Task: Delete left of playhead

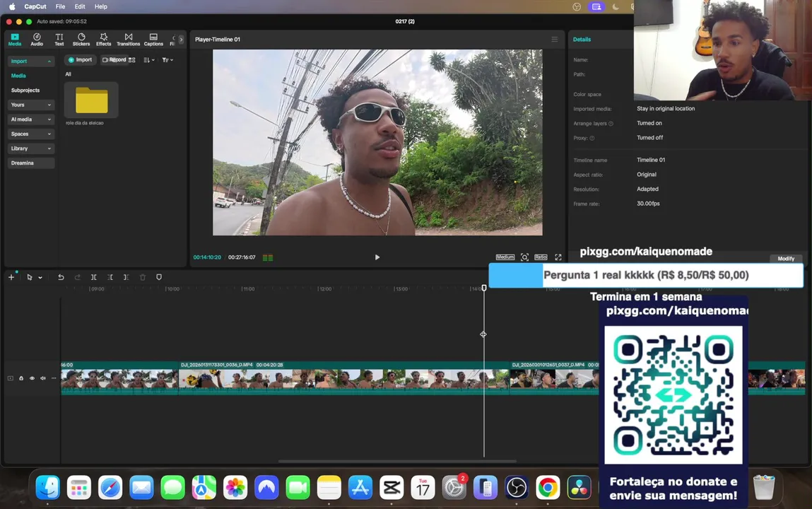Action: pos(110,277)
